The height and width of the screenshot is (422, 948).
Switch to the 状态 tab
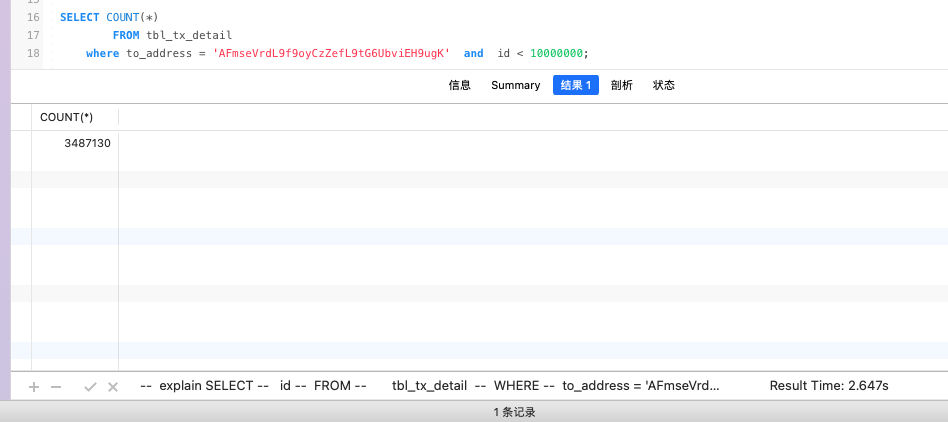click(664, 85)
